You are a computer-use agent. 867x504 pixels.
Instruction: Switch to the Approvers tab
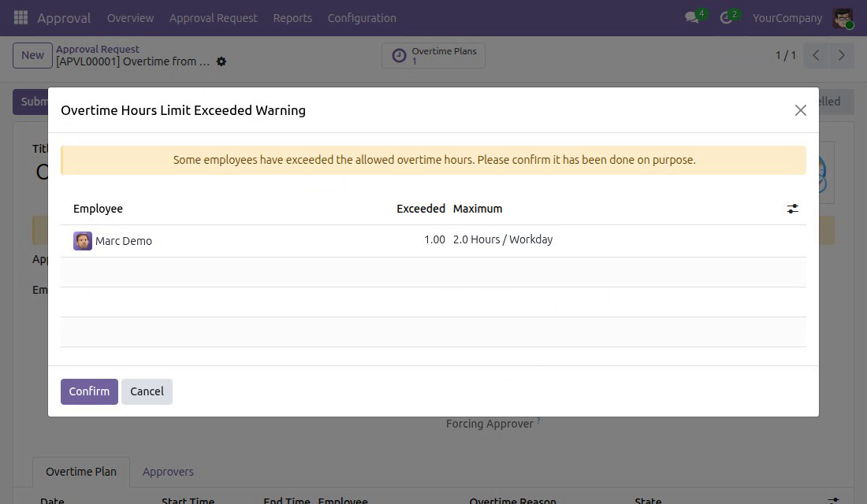pyautogui.click(x=168, y=472)
